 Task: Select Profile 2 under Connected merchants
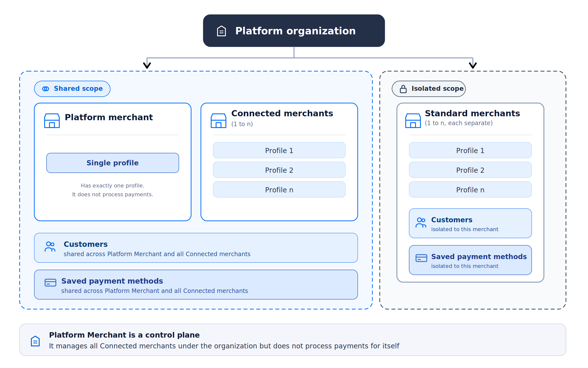pos(279,170)
